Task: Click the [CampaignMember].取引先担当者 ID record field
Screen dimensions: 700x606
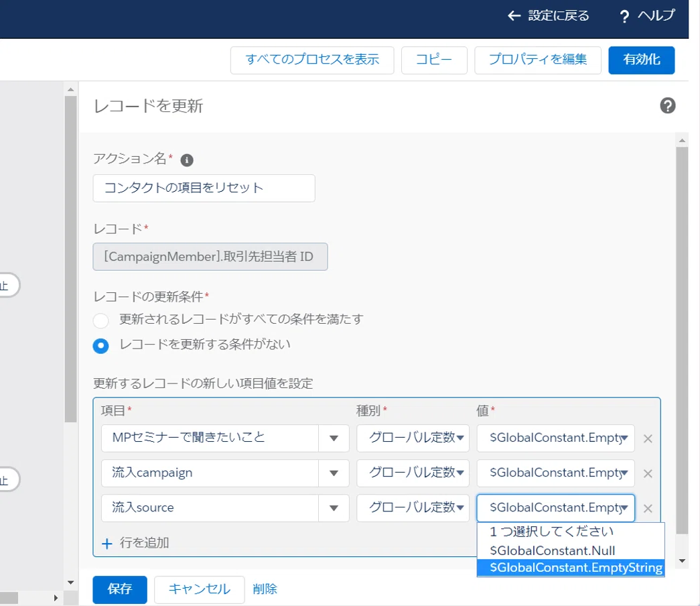Action: click(210, 257)
